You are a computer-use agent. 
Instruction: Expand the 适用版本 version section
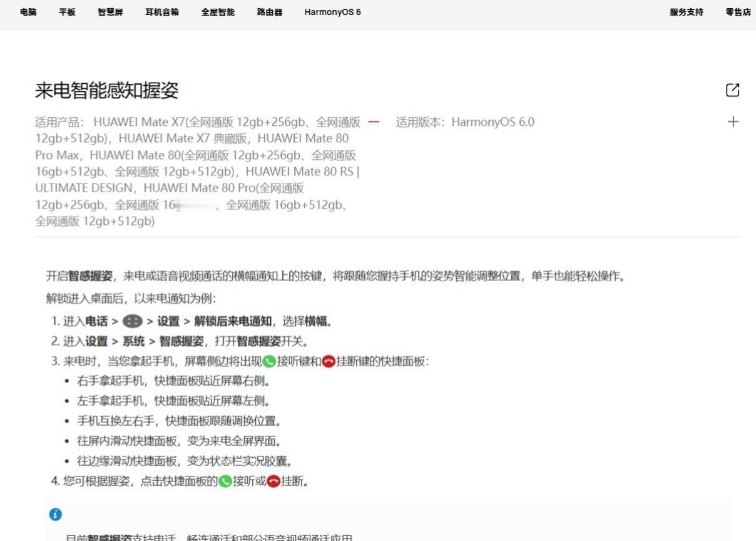[733, 122]
